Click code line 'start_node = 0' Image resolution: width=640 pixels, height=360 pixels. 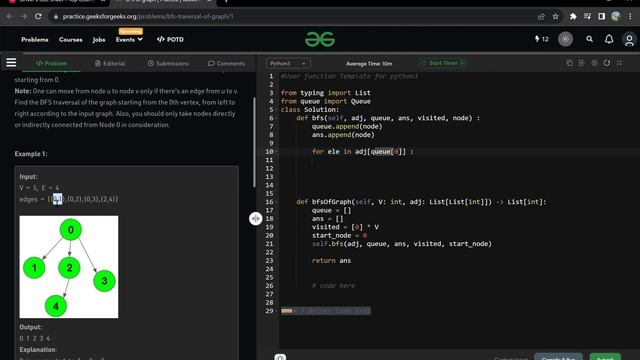coord(340,235)
